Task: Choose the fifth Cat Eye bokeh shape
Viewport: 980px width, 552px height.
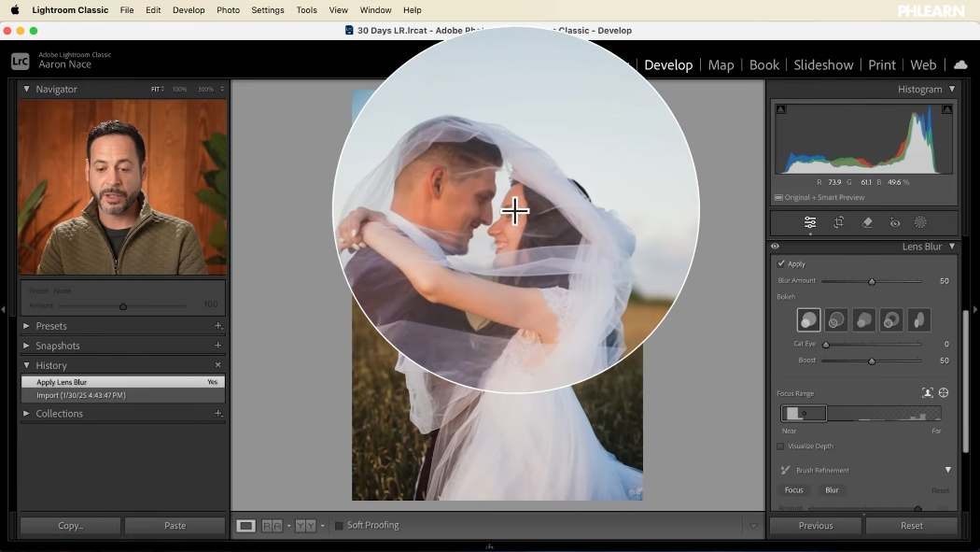Action: (918, 320)
